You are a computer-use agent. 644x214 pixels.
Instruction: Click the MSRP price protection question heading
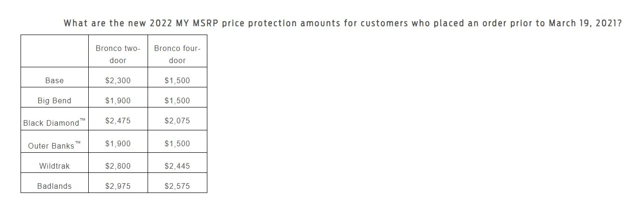(x=342, y=23)
